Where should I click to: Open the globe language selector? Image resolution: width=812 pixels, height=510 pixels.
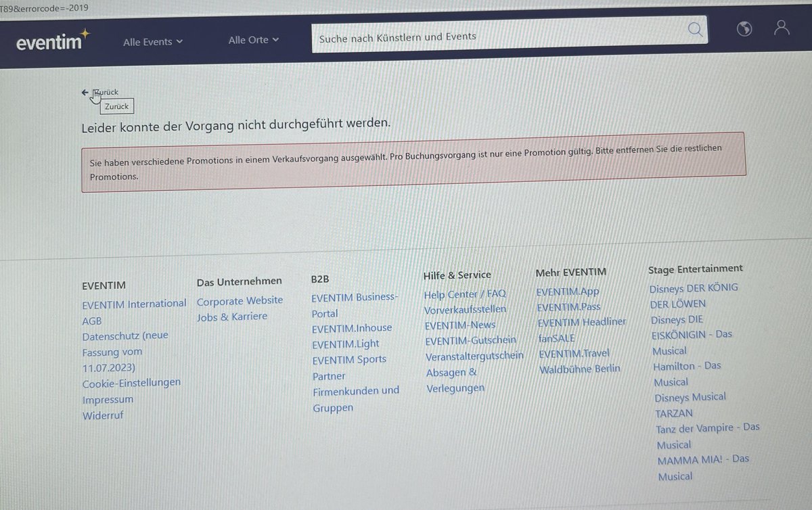744,28
